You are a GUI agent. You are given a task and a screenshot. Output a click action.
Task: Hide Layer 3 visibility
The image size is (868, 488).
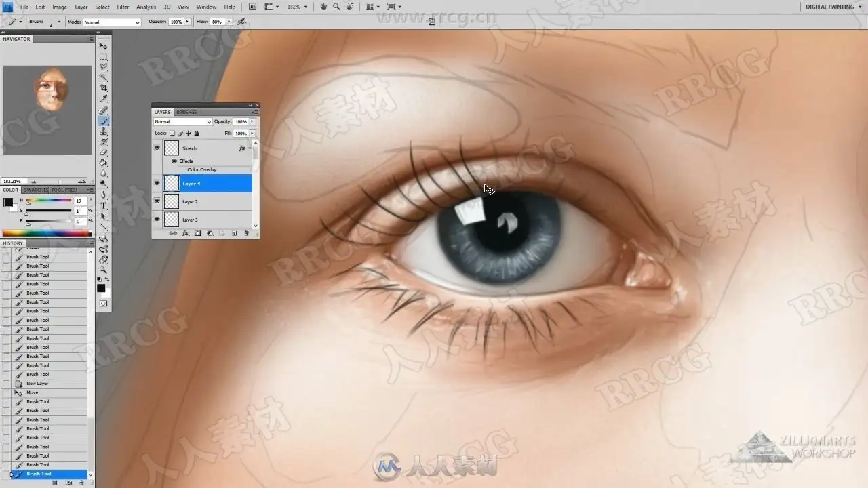157,219
